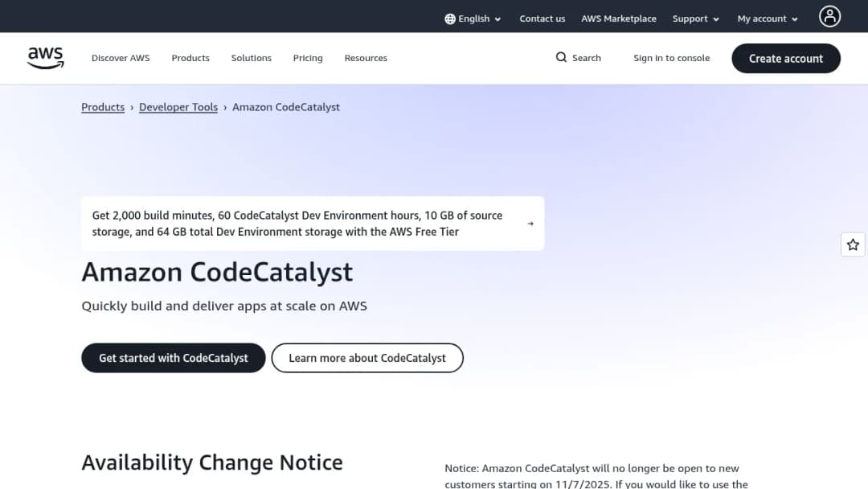Expand the My account dropdown
This screenshot has width=868, height=489.
pyautogui.click(x=768, y=18)
